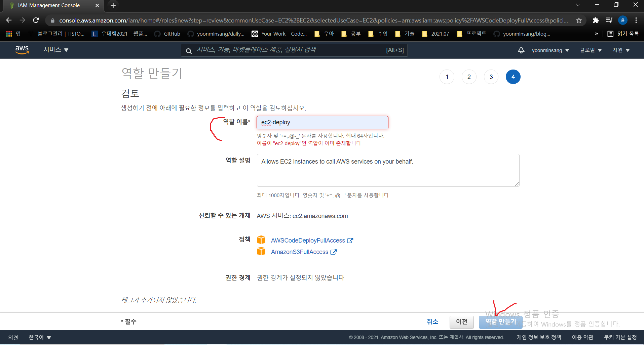Click the AWSCodeDeployFullAccess policy box icon
The image size is (644, 345).
tap(261, 240)
